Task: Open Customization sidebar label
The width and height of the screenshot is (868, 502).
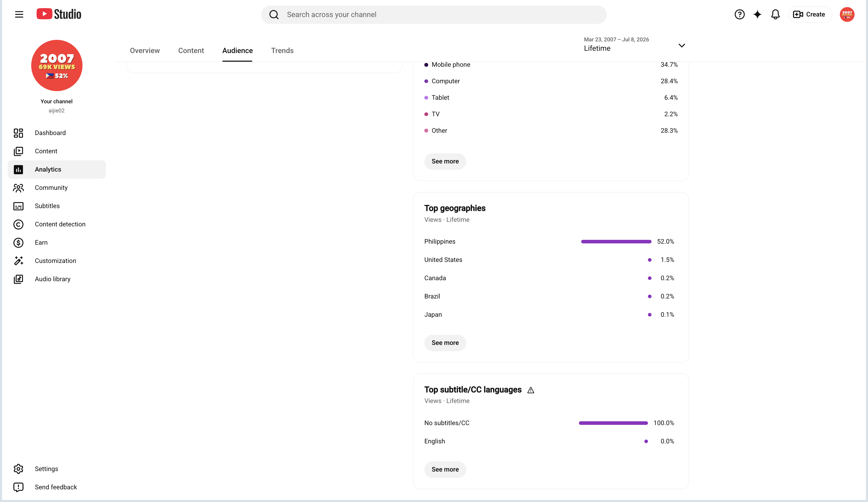Action: 55,261
